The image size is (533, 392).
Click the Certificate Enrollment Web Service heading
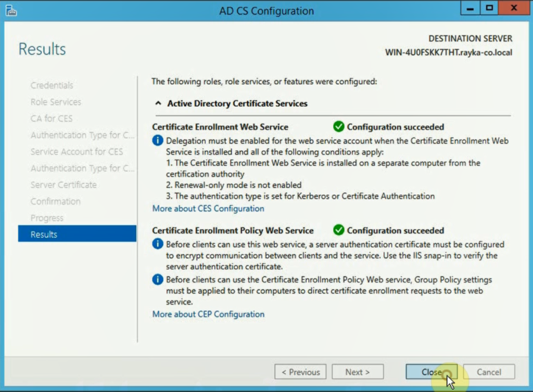point(220,127)
